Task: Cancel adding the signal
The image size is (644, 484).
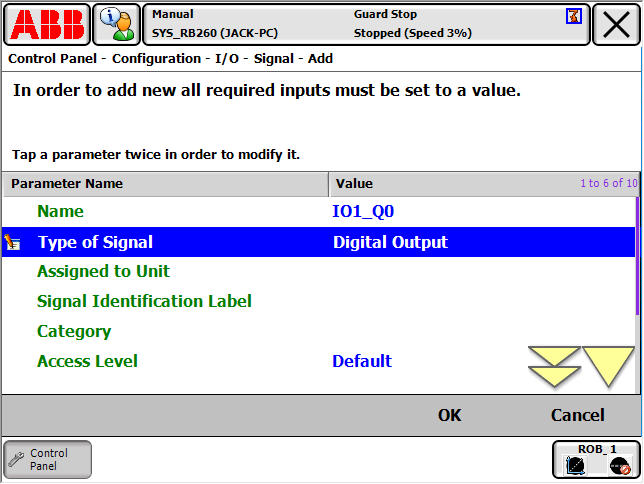Action: [577, 415]
